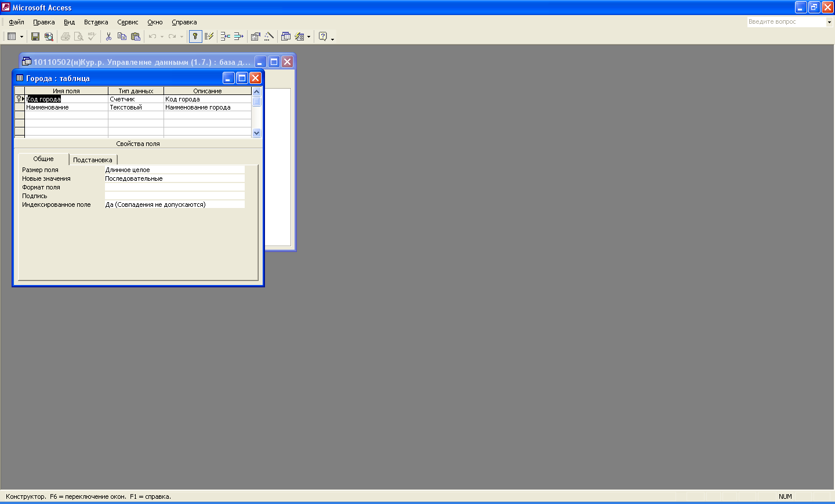The image size is (835, 504).
Task: Open the Файл menu
Action: coord(16,22)
